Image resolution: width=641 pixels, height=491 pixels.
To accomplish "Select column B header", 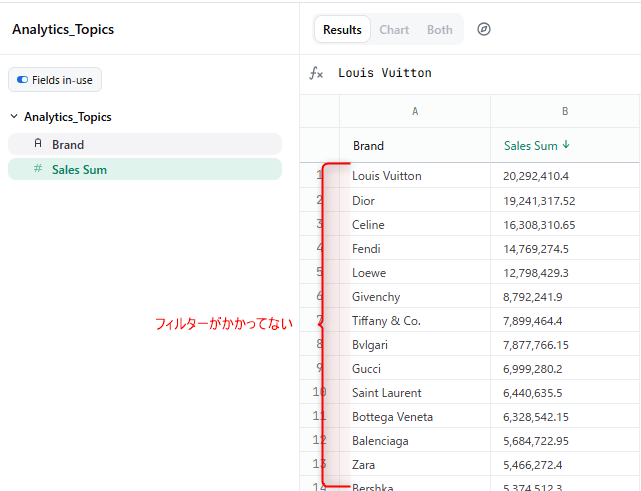I will [565, 111].
